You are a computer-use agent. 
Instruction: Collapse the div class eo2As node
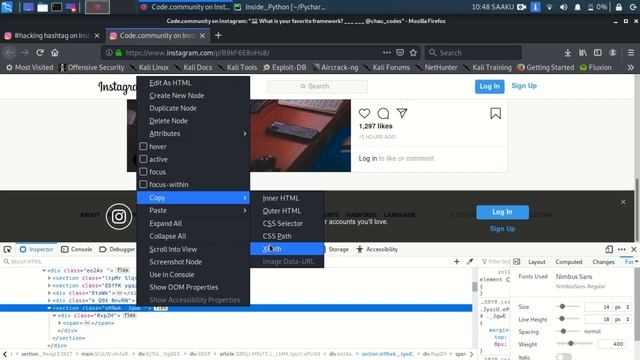[x=44, y=270]
